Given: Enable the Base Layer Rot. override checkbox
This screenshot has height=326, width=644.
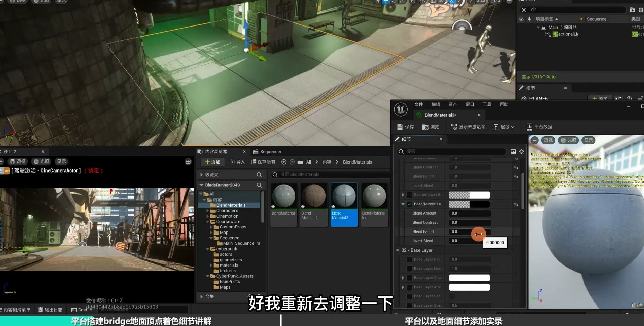Looking at the screenshot, I should click(410, 259).
